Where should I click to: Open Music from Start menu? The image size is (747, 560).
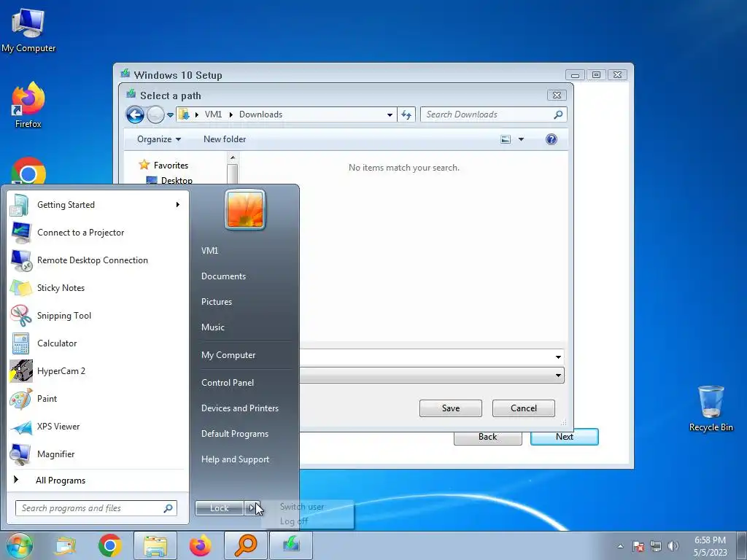pos(212,327)
